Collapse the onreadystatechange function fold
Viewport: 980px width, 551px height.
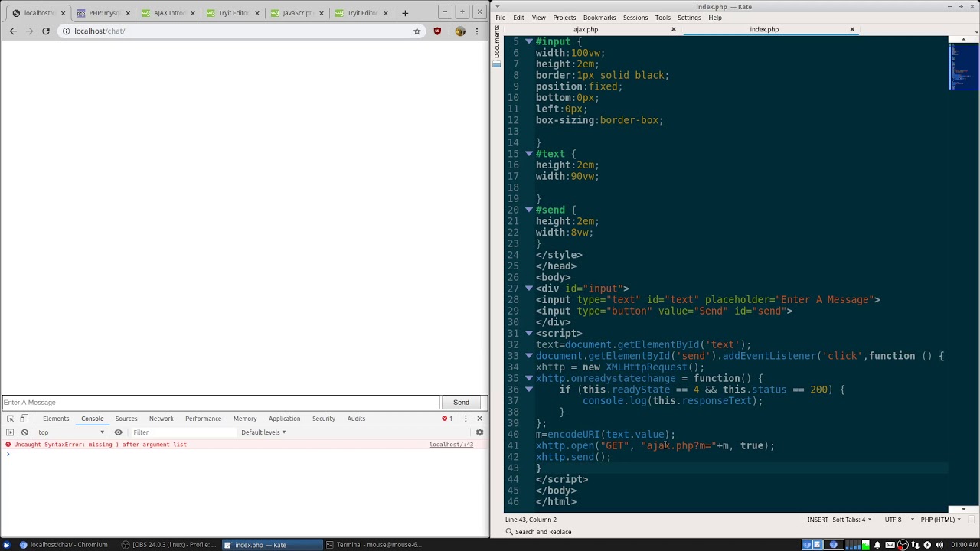point(528,378)
